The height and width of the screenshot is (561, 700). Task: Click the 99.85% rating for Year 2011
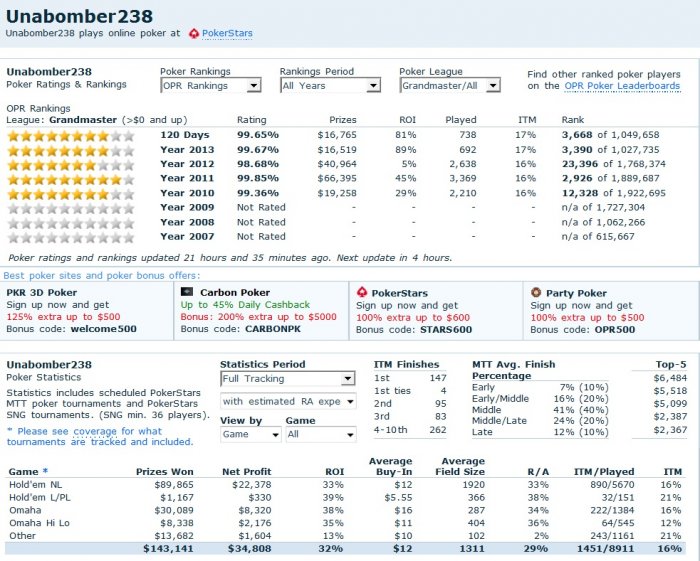[x=258, y=179]
